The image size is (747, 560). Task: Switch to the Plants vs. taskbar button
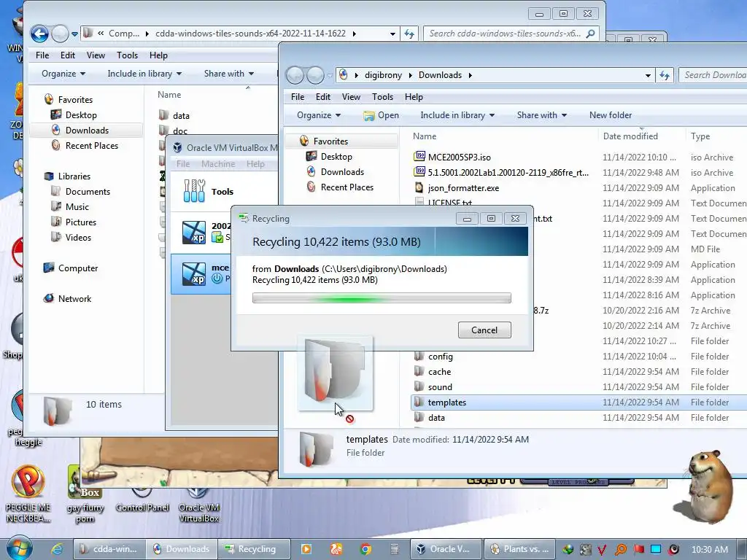tap(520, 549)
